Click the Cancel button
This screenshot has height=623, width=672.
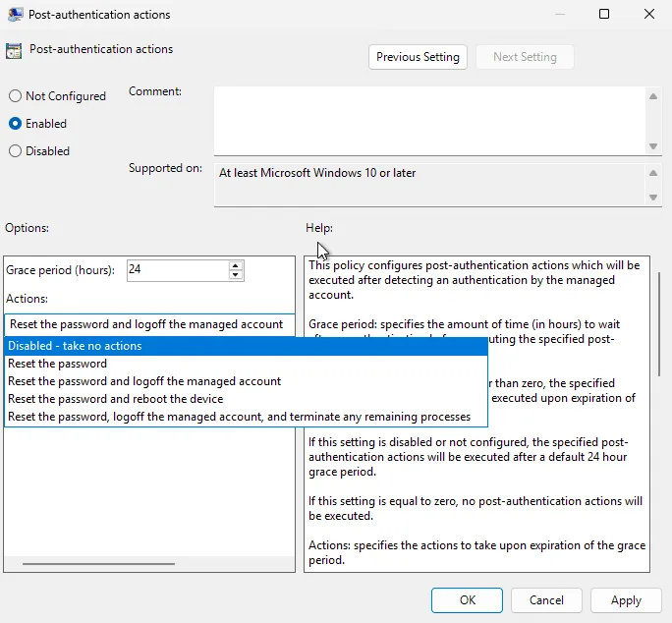(546, 600)
